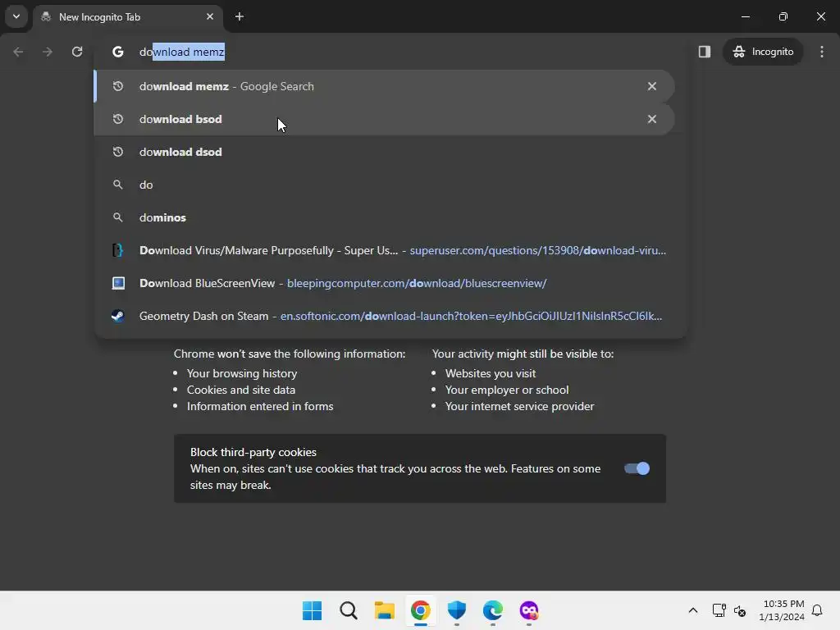840x630 pixels.
Task: Open the side panel icon
Action: point(705,52)
